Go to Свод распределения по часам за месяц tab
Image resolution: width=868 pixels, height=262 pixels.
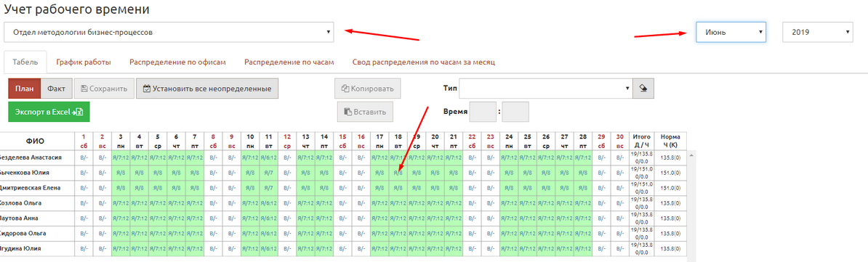coord(424,62)
